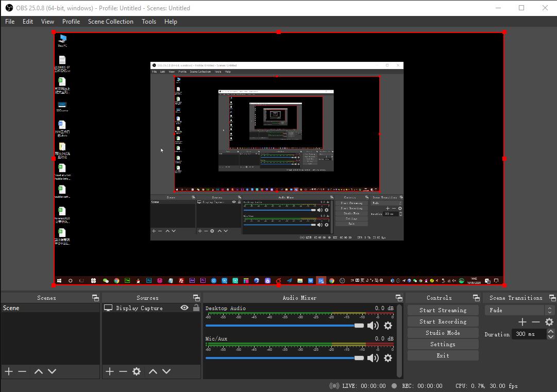Select the Display Capture source row

tap(151, 308)
